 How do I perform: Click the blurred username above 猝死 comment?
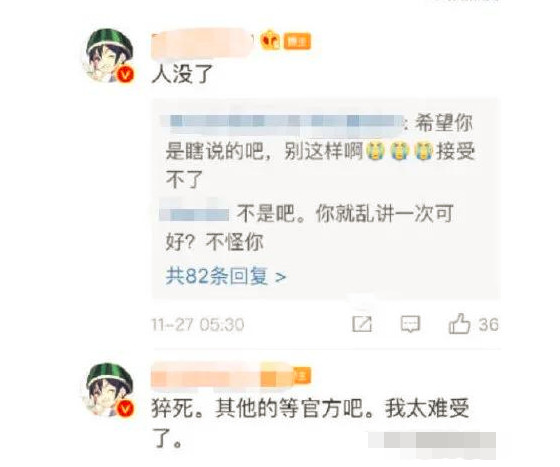(222, 377)
